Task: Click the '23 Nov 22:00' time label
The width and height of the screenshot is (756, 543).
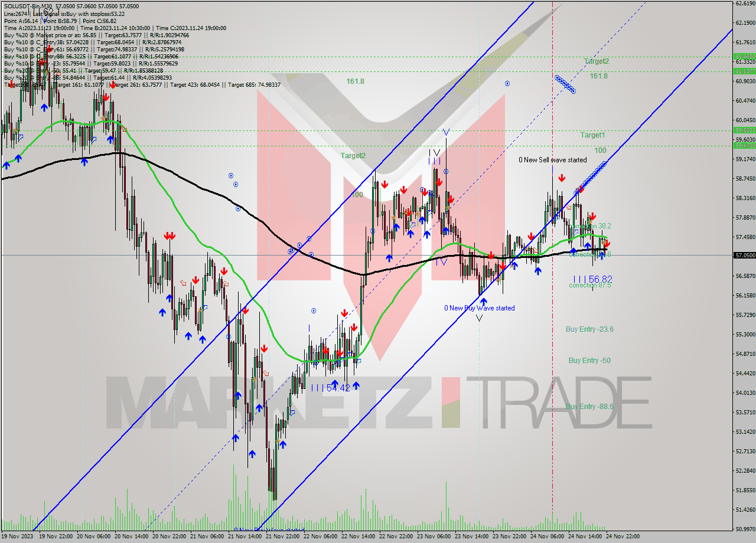Action: [510, 537]
